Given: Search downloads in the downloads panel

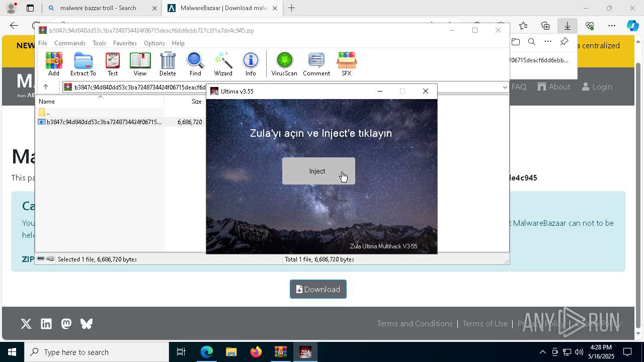Looking at the screenshot, I should (532, 42).
